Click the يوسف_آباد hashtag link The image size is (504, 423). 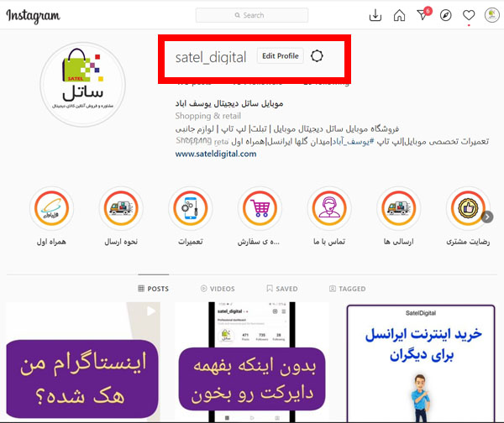(353, 141)
